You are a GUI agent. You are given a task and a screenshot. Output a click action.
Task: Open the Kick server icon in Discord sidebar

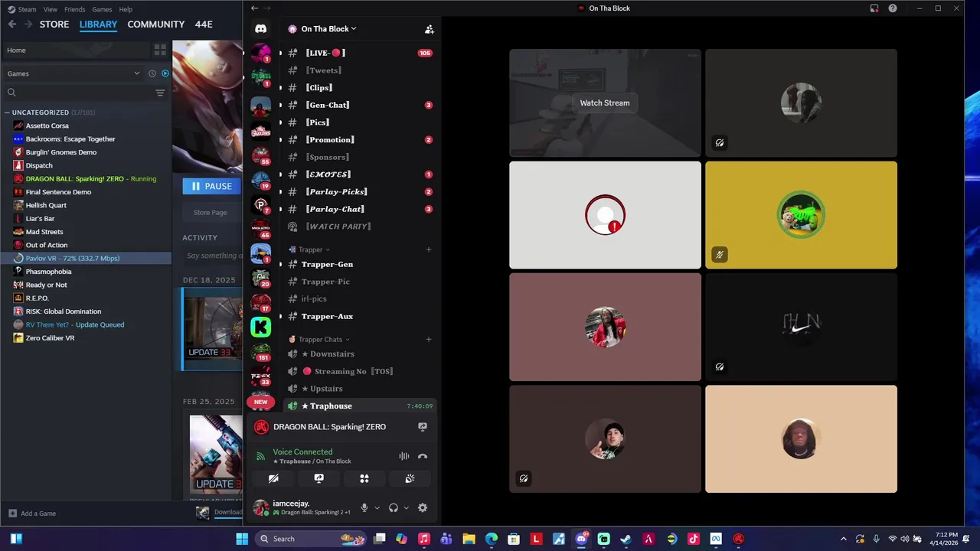[260, 327]
